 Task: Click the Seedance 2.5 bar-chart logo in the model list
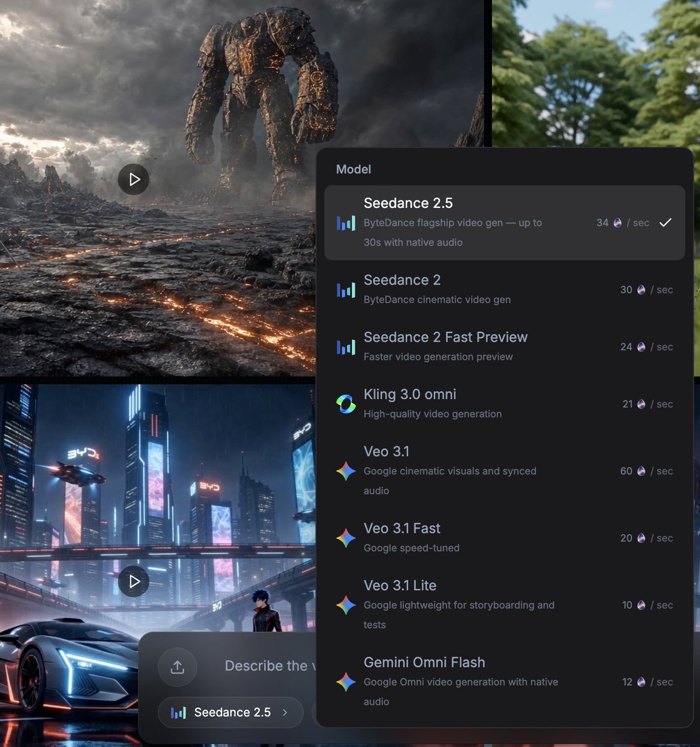[346, 223]
